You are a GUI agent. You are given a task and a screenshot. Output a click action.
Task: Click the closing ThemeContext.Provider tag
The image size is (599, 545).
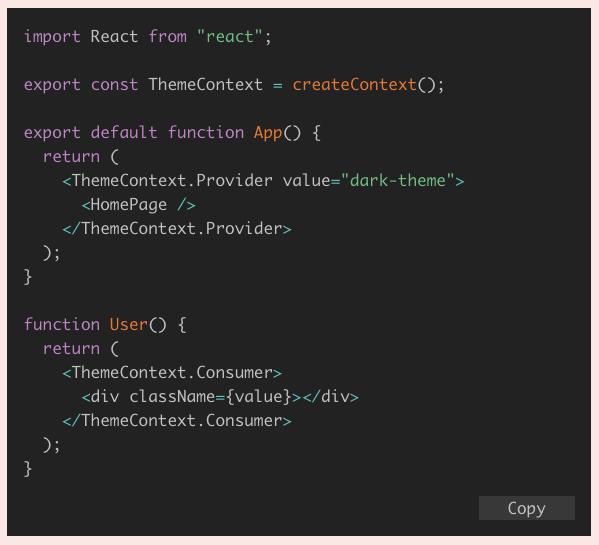[177, 228]
